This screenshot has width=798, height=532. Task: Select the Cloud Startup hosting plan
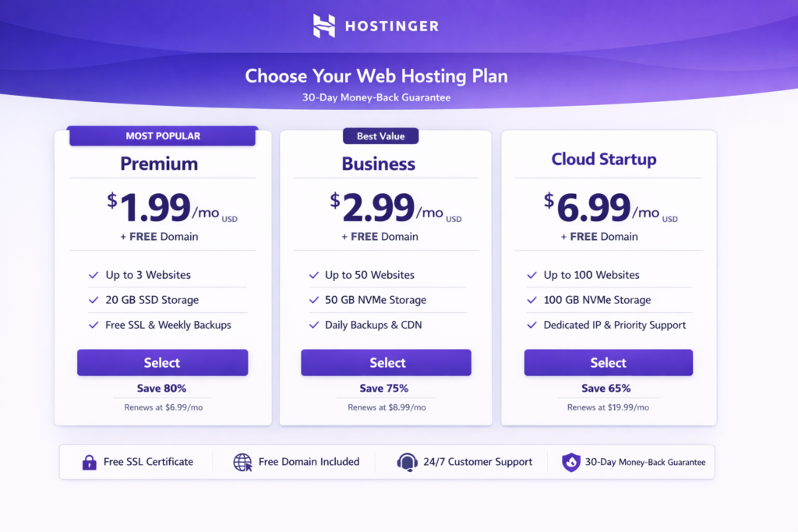(x=608, y=363)
